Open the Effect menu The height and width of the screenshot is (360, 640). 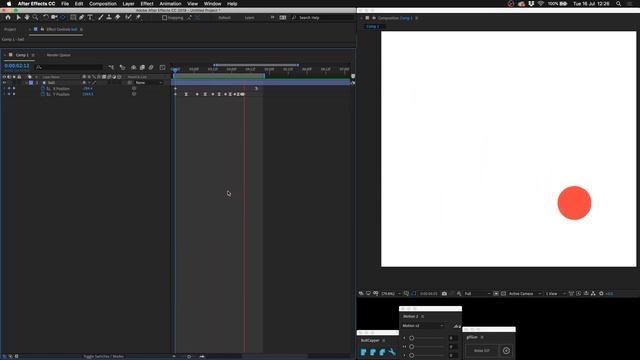[147, 4]
